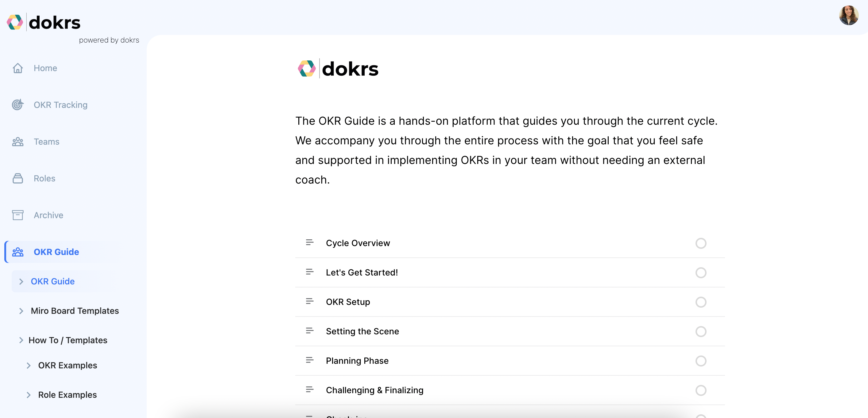
Task: Mark Setting the Scene as complete
Action: [x=700, y=332]
